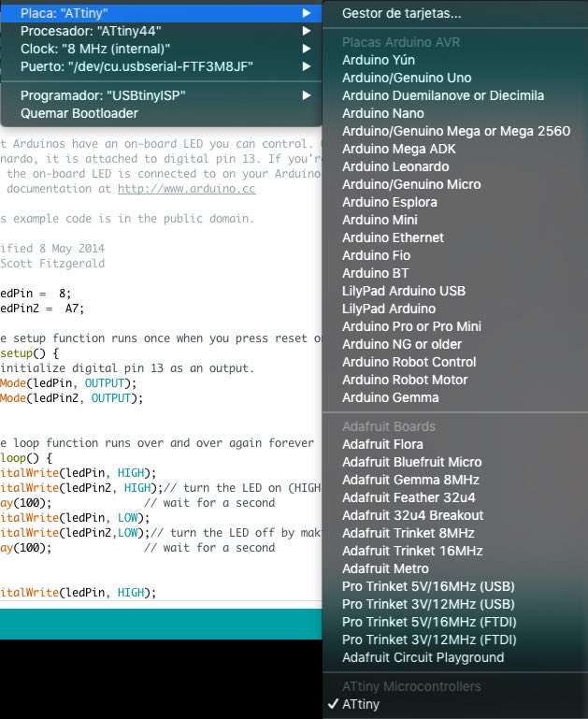Image resolution: width=588 pixels, height=719 pixels.
Task: Select Arduino/Genuino Uno board
Action: [407, 78]
